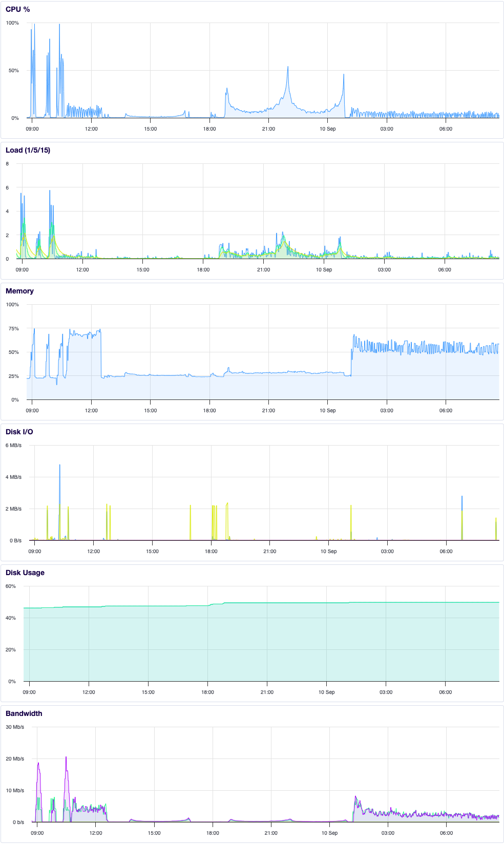This screenshot has height=844, width=504.
Task: Click the 0 b/s label on Bandwidth
Action: [x=18, y=822]
